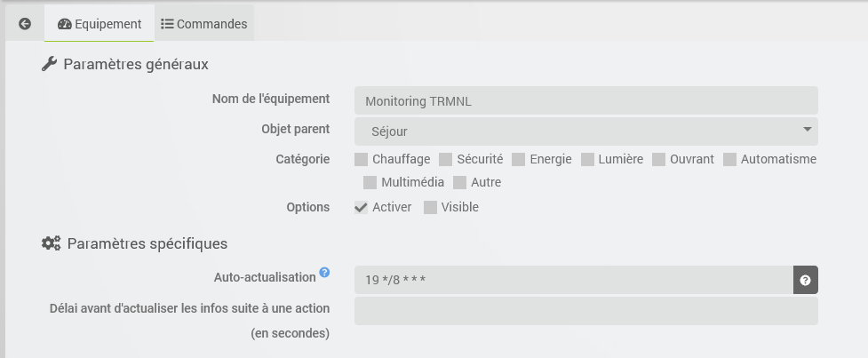Viewport: 868px width, 358px height.
Task: Click the blue help icon beside Auto-actualisation
Action: pyautogui.click(x=324, y=273)
